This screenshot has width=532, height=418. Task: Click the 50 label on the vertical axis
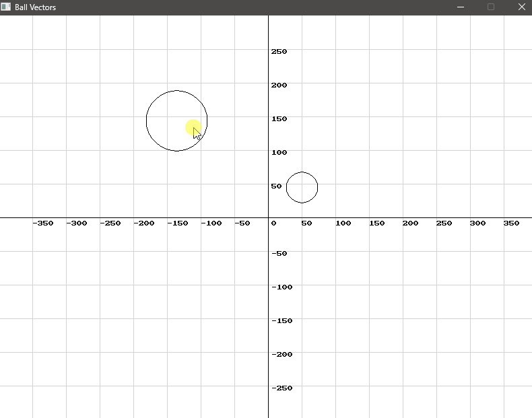[x=277, y=186]
